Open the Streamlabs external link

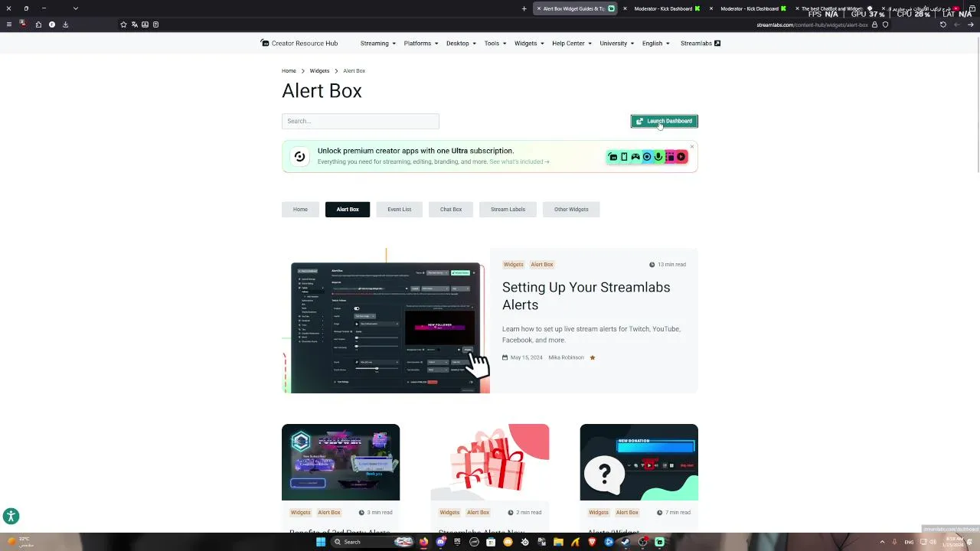[701, 43]
